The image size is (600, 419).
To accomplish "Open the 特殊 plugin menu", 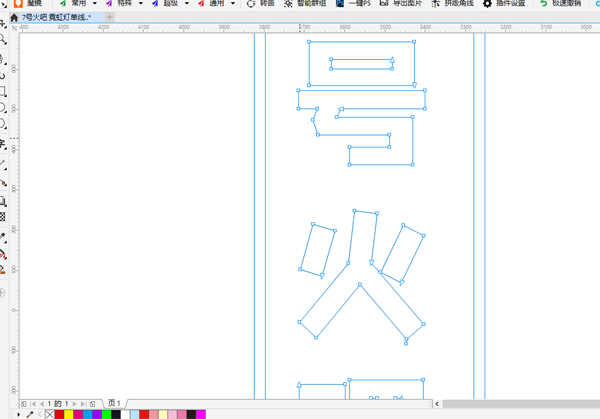I will [x=119, y=3].
